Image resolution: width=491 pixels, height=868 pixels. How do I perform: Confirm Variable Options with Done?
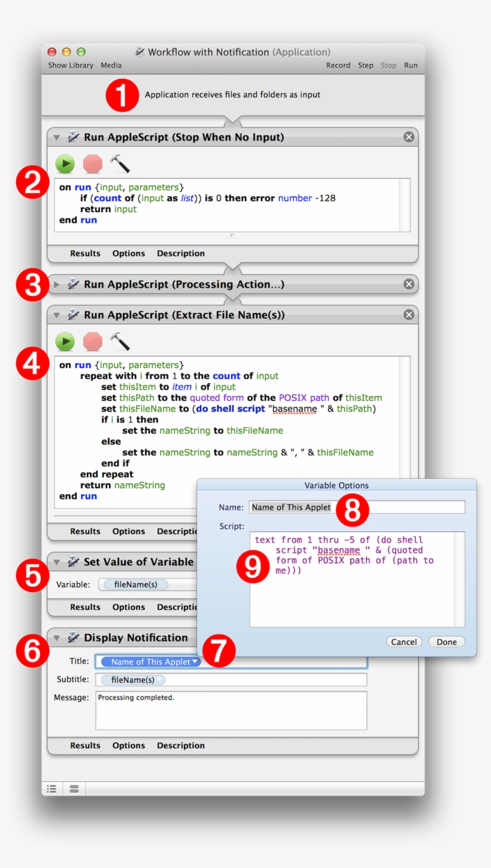point(447,642)
